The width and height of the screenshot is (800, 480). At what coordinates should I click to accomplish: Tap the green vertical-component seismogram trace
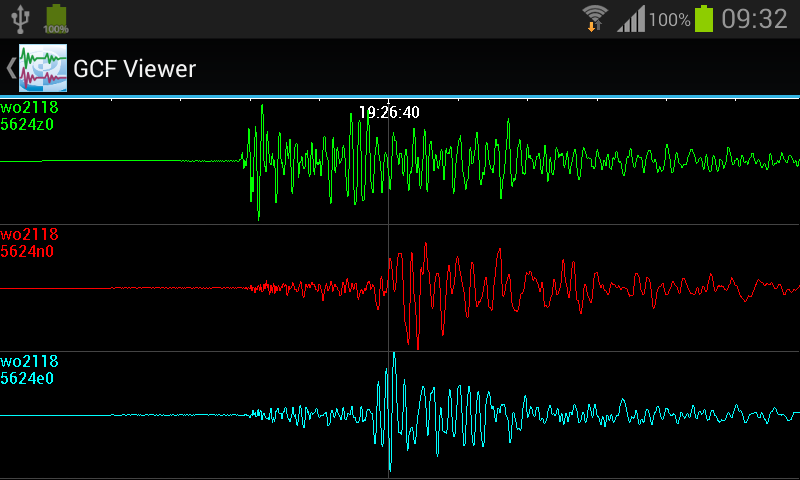click(x=400, y=162)
